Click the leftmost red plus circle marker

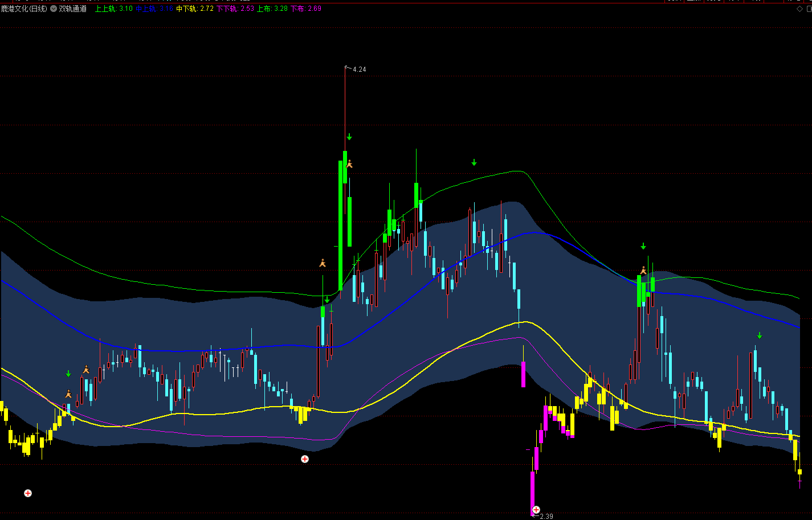click(28, 493)
